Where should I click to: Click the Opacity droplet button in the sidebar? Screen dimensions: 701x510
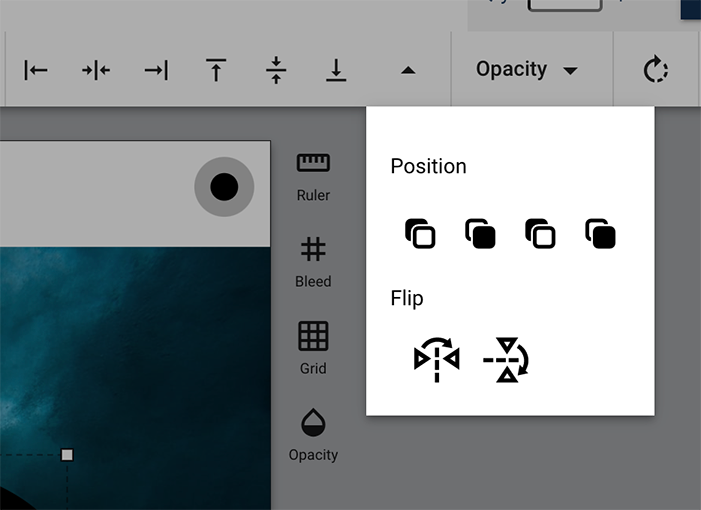tap(313, 434)
